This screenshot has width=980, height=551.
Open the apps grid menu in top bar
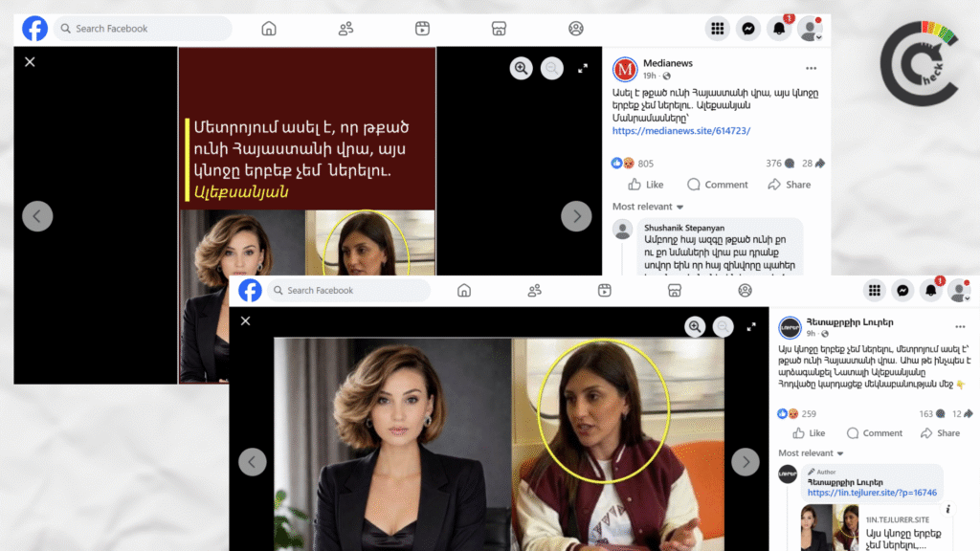[x=718, y=29]
